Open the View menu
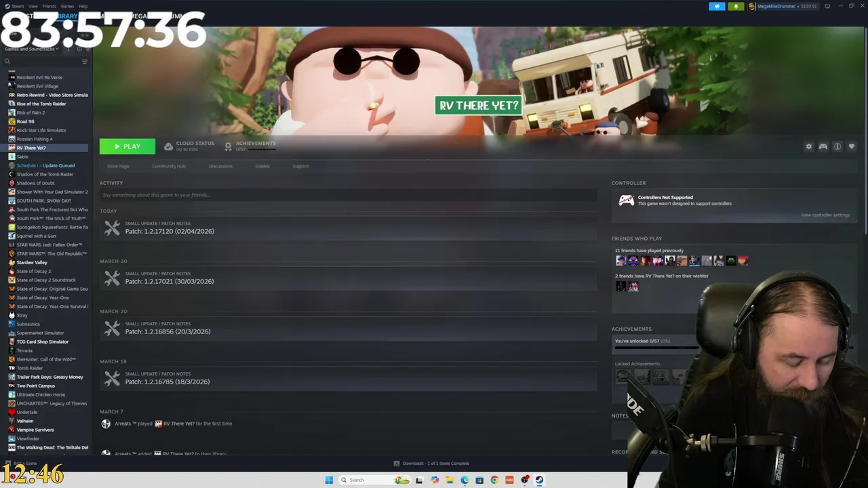 [x=33, y=6]
